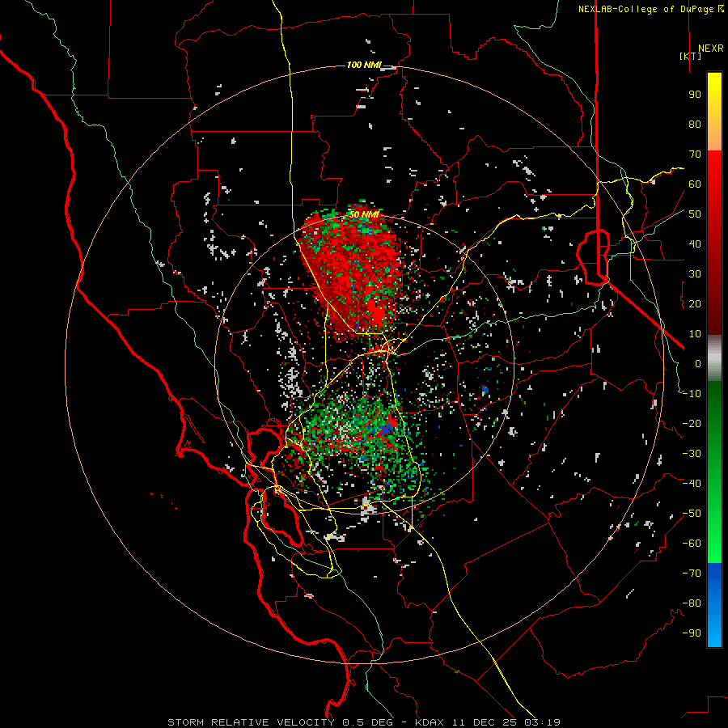Pick the light blue bottom color bar segment
The image size is (728, 728).
pos(714,629)
